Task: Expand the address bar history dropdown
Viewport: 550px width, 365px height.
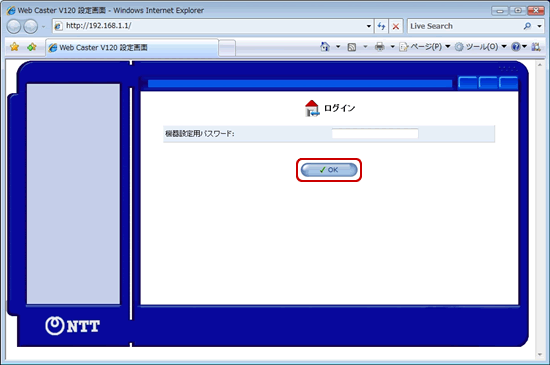Action: (369, 26)
